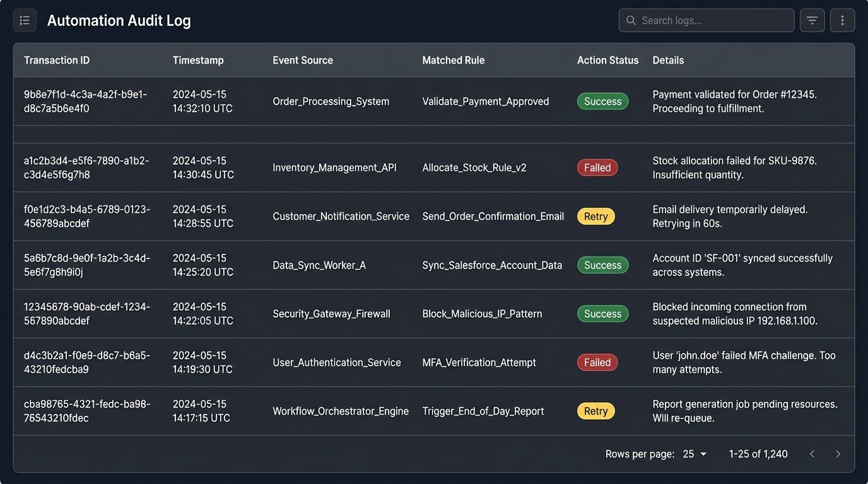Click the Failed badge for Allocate_Stock_Rule_v2
Image resolution: width=868 pixels, height=484 pixels.
point(597,167)
